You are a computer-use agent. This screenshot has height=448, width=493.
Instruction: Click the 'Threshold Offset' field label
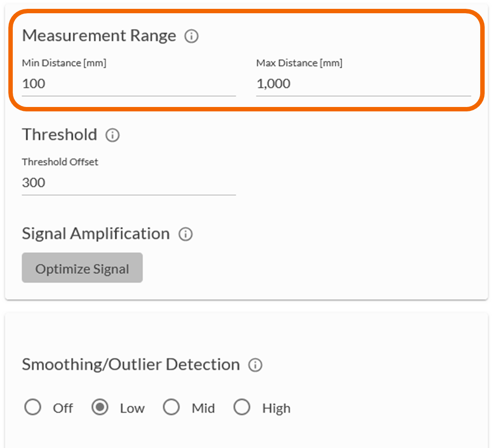(x=60, y=162)
